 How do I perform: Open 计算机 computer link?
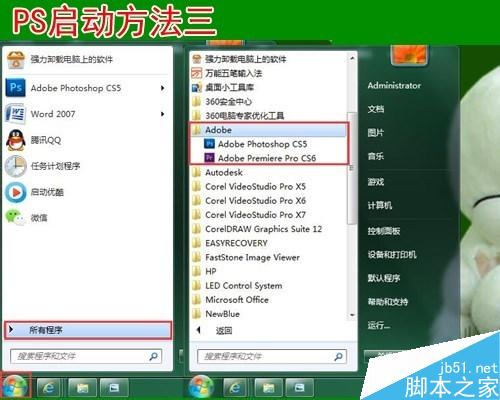click(380, 205)
